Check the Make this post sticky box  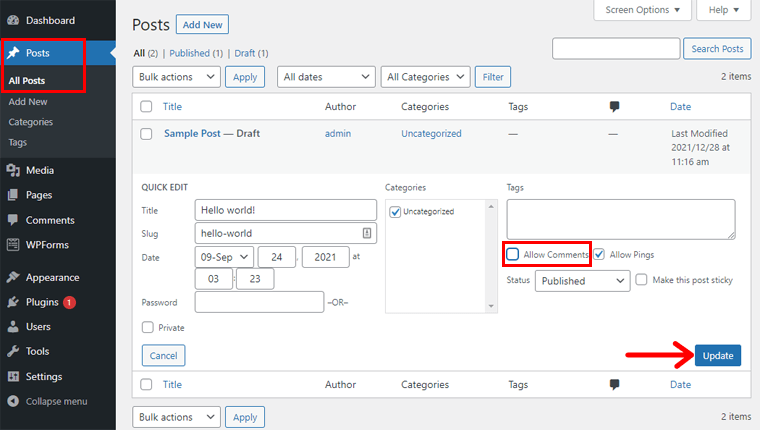point(641,281)
